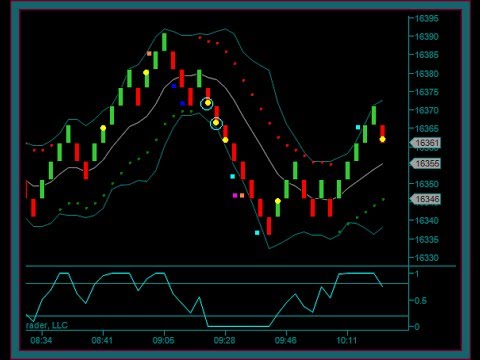
Task: Click the yellow dot above the 08:41 candle
Action: [x=103, y=128]
